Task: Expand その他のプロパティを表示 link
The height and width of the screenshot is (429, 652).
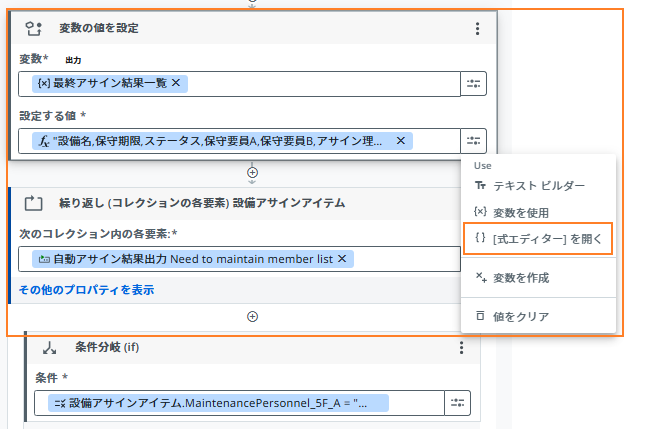Action: tap(86, 290)
